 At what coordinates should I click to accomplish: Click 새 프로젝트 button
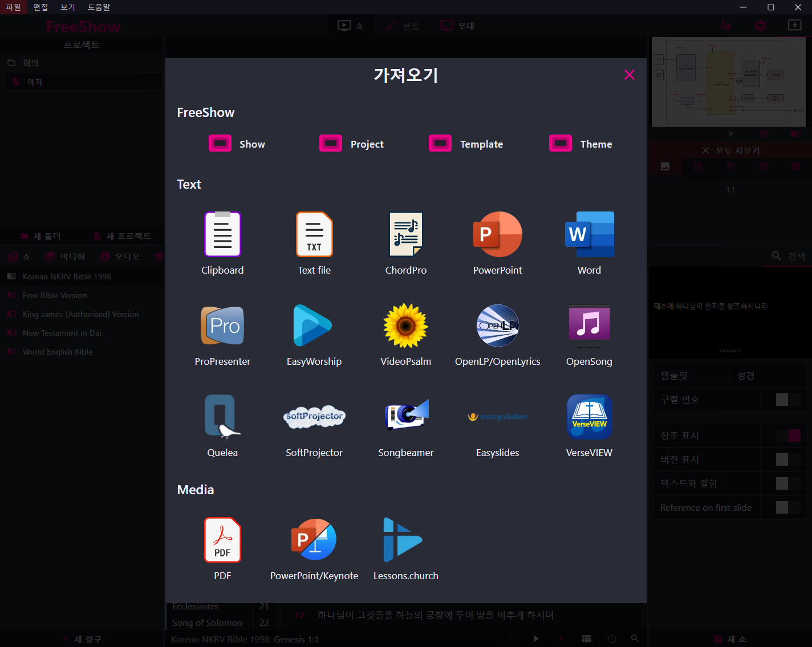(123, 236)
